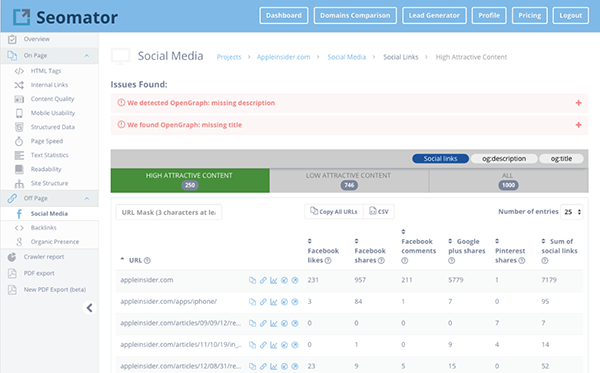Click link icon in the appleinsider.com row
The width and height of the screenshot is (600, 373).
click(263, 280)
